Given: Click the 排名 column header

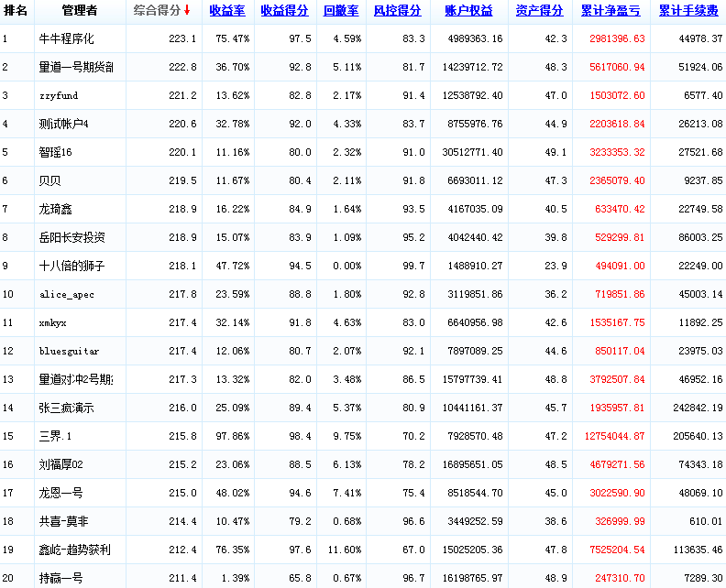Looking at the screenshot, I should (x=16, y=11).
